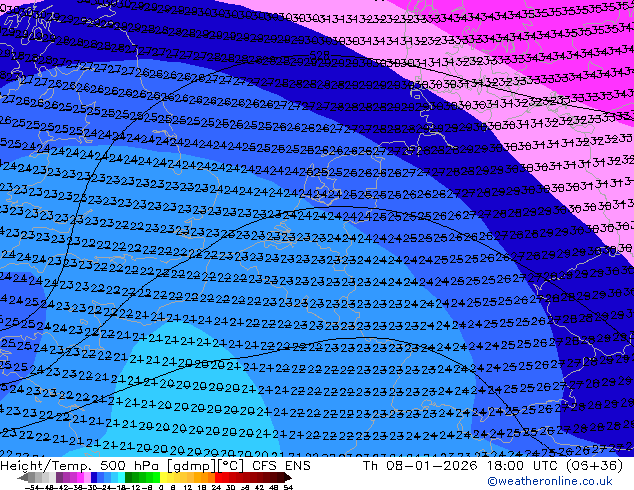This screenshot has width=634, height=490.
Task: Click the dark maroon right arrow of legend
Action: 287,478
